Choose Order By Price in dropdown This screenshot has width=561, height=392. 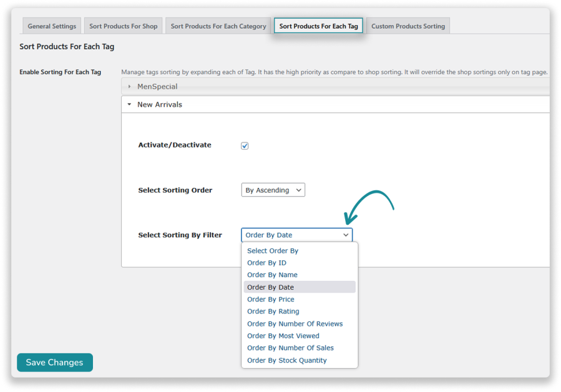tap(270, 300)
